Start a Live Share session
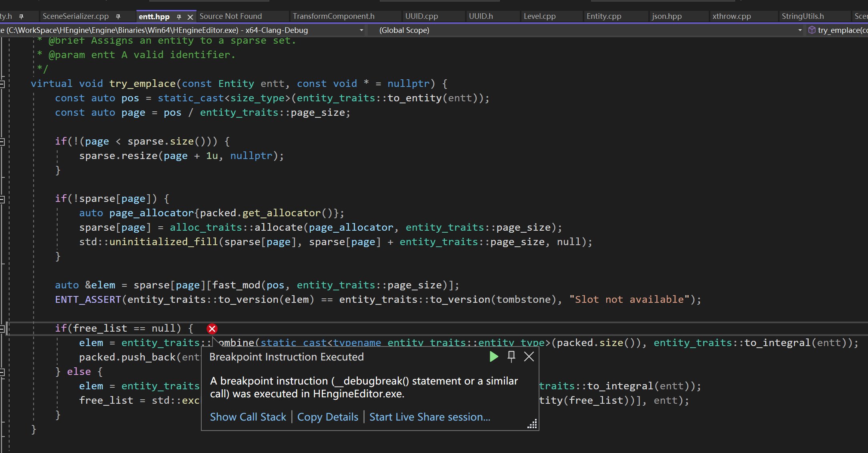 coord(430,417)
